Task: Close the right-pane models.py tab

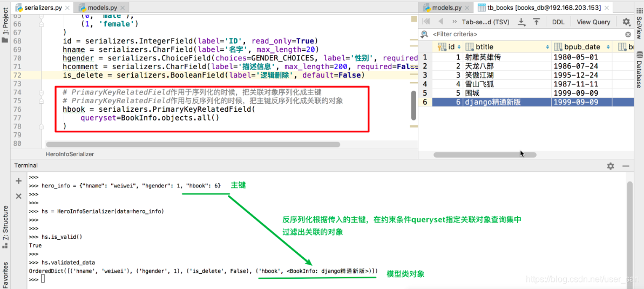Action: coord(467,8)
